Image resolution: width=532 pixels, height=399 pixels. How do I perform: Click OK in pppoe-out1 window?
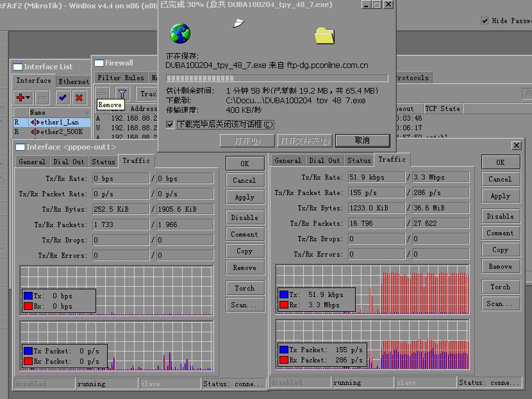coord(245,164)
